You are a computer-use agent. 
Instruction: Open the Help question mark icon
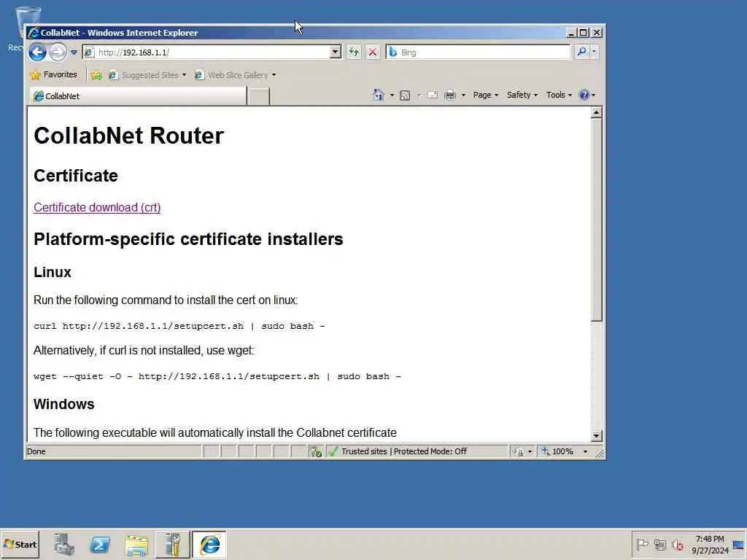(587, 95)
